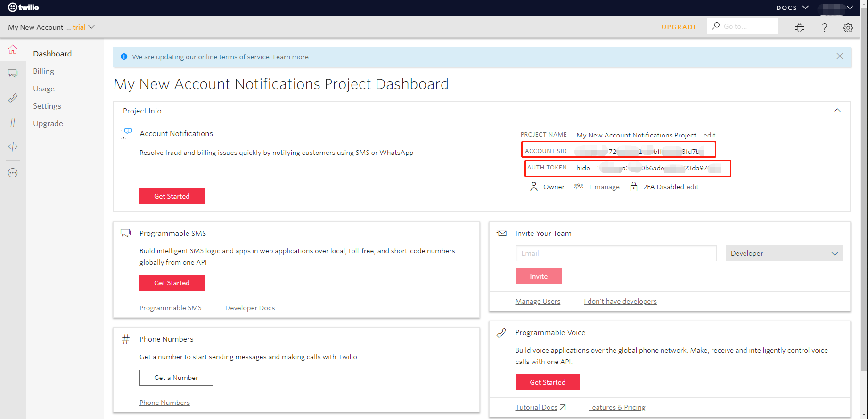Select Billing in the sidebar
The image size is (868, 419).
tap(43, 71)
